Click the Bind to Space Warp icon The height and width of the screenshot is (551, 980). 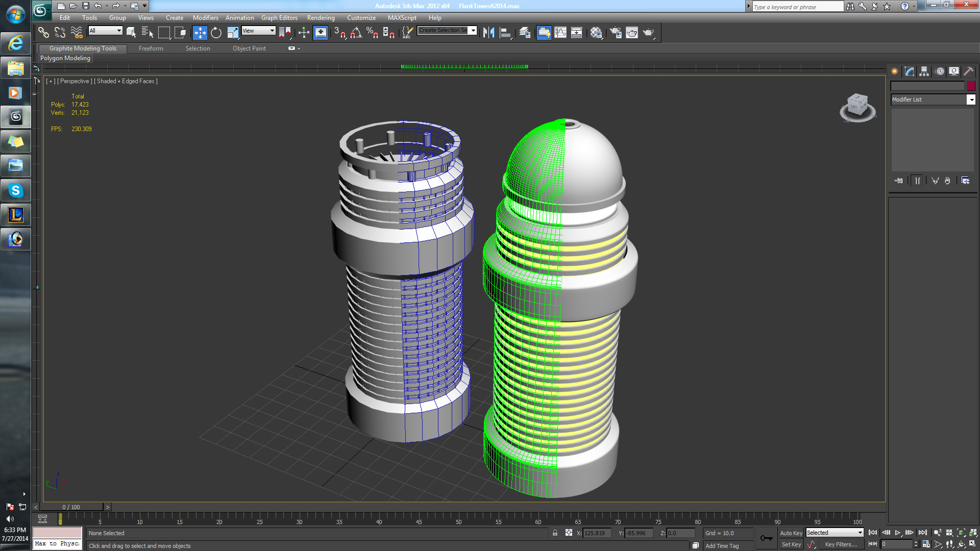77,33
